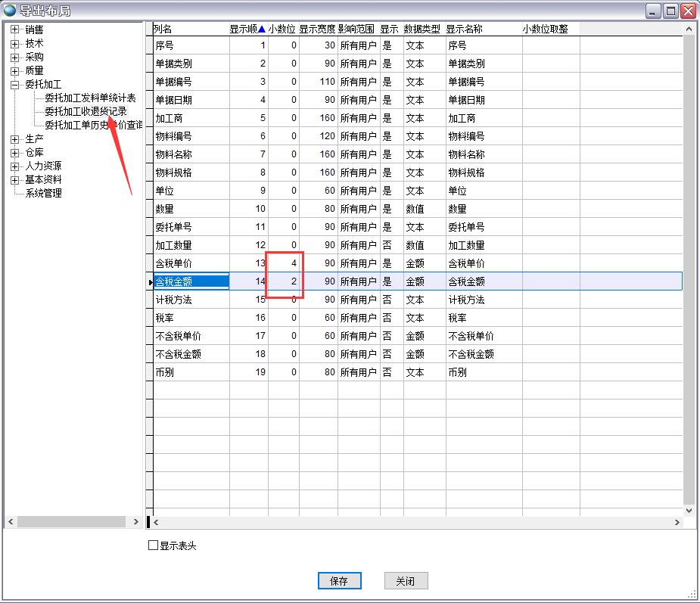The width and height of the screenshot is (700, 603).
Task: Select 委托加工收退货记录 in the tree
Action: point(85,111)
